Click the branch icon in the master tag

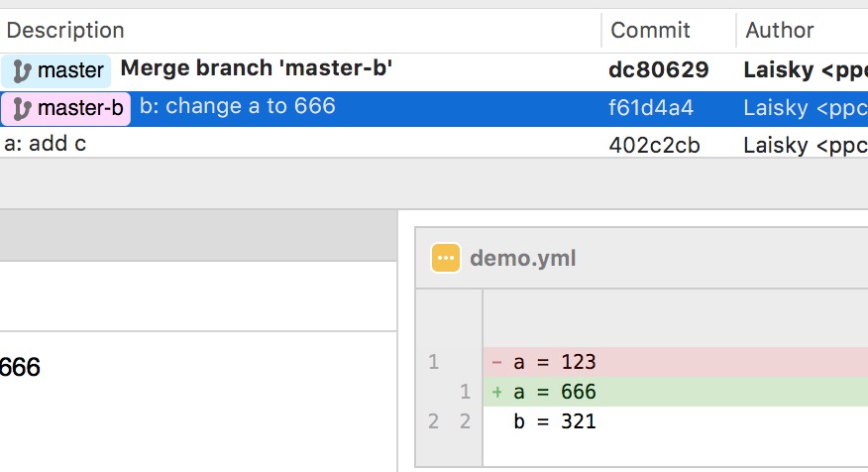pos(22,71)
